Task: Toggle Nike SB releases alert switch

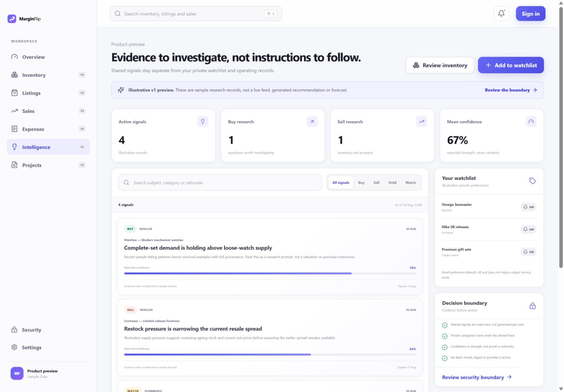Action: 528,229
